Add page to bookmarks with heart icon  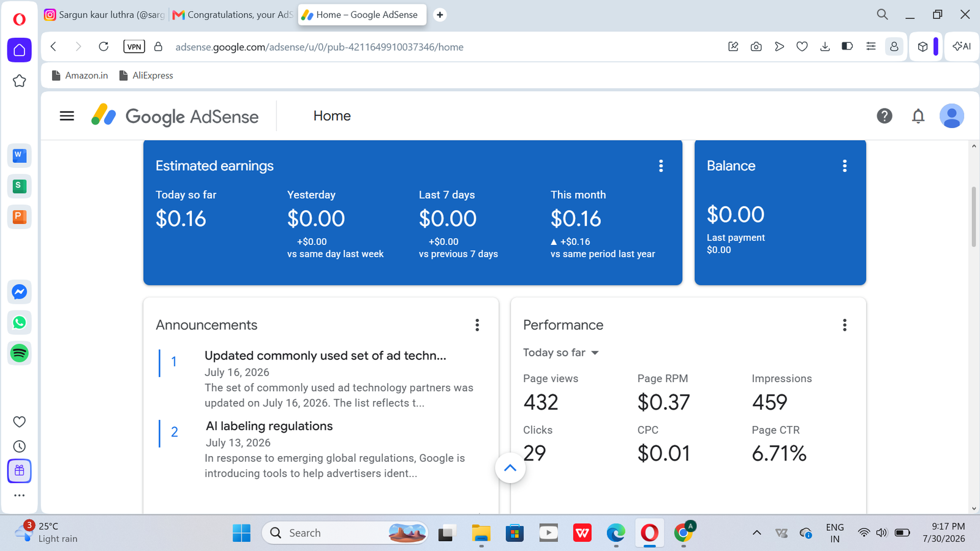pyautogui.click(x=802, y=47)
